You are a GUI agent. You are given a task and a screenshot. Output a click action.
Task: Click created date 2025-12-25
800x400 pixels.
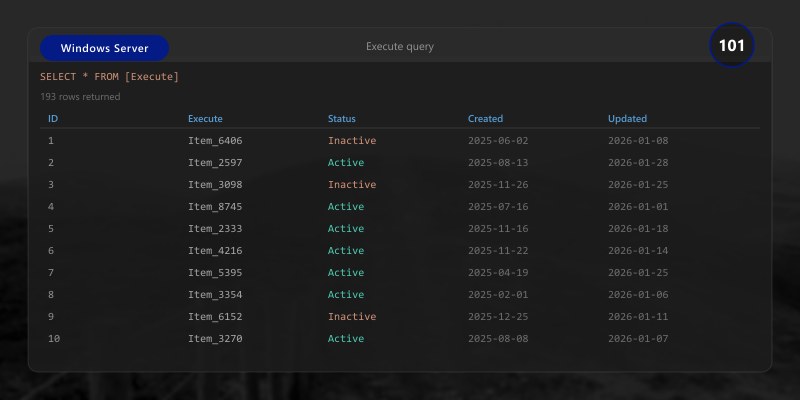point(498,316)
